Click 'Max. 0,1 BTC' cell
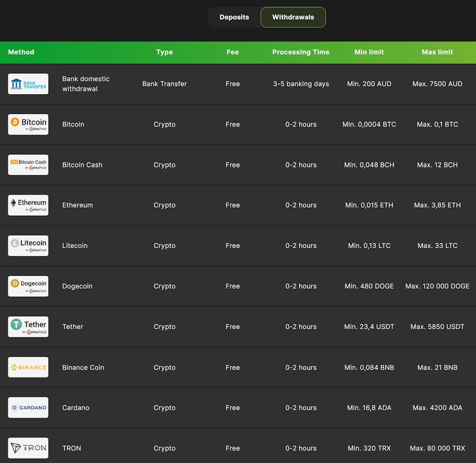Screen dimensions: 476x463 tap(437, 124)
